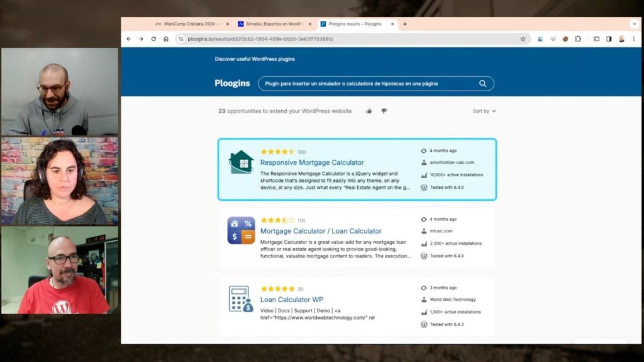Close the WordCamp Chiclana tab
The image size is (644, 362).
click(228, 24)
